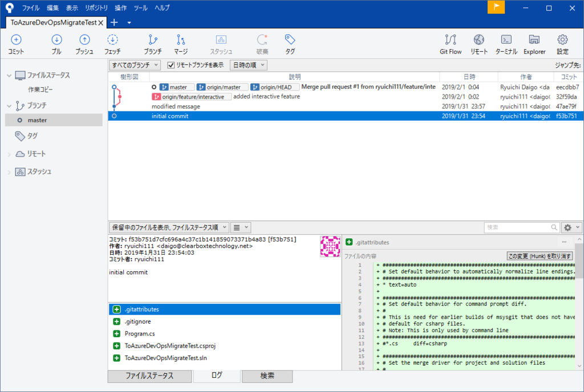Click the プル (Pull) toolbar icon

[x=56, y=44]
